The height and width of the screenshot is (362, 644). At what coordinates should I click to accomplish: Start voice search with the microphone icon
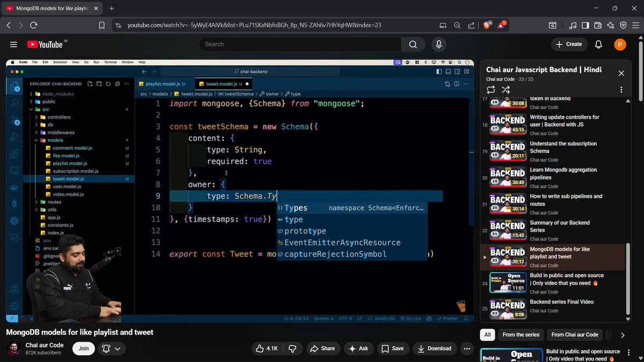pos(439,45)
